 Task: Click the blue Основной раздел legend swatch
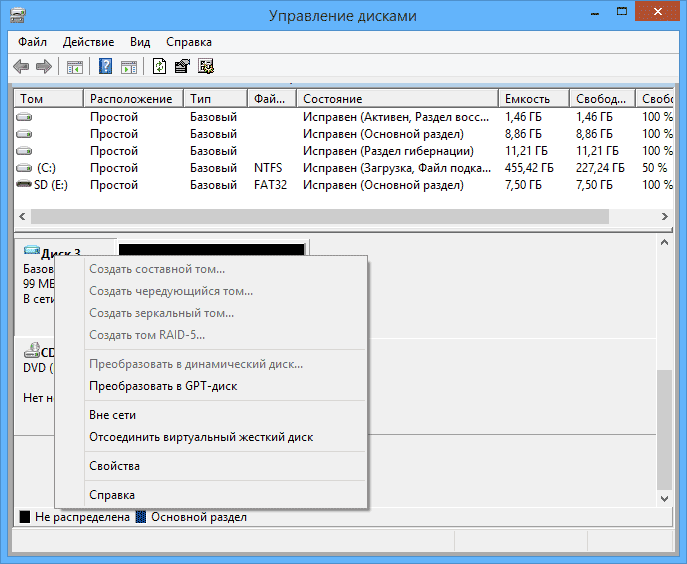(141, 517)
